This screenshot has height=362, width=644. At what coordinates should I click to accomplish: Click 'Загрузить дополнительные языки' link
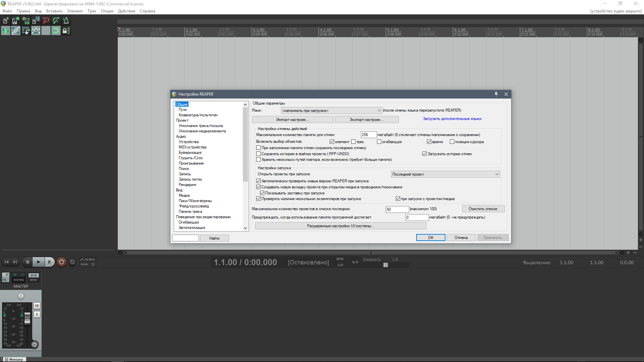click(x=452, y=119)
